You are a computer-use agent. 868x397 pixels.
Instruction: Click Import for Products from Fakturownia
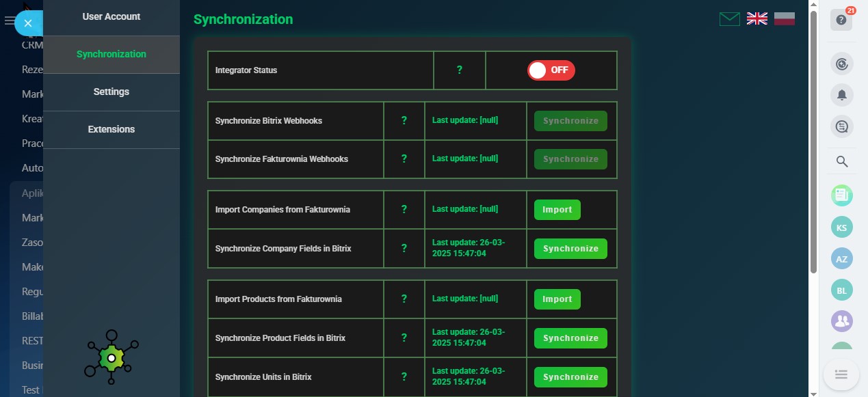557,299
